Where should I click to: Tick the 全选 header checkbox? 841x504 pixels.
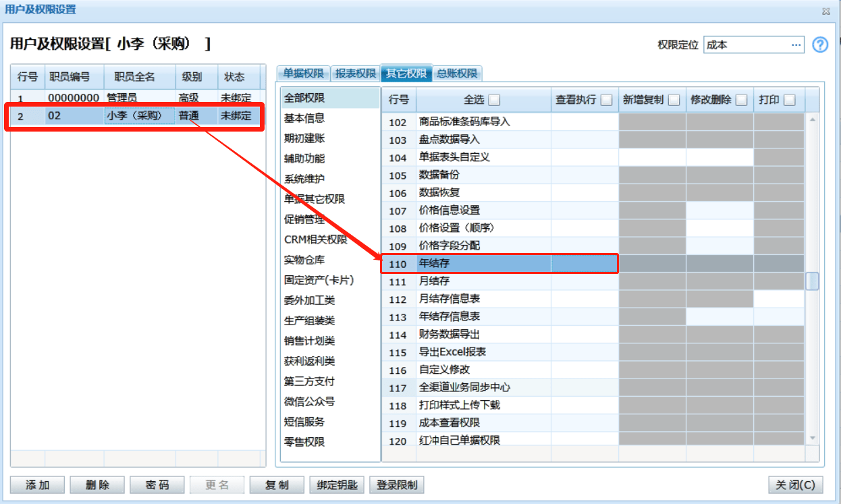click(x=494, y=100)
